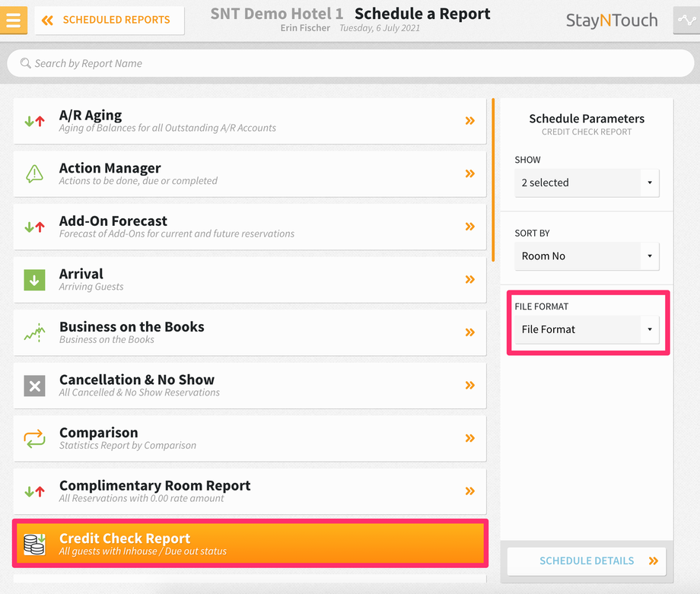
Task: Open Business on the Books chevron arrow
Action: (x=469, y=332)
